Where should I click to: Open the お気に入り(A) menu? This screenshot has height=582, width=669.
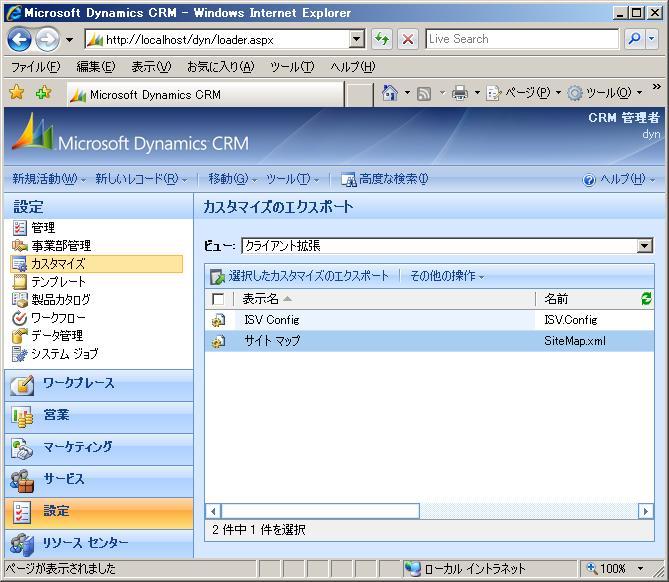click(221, 67)
